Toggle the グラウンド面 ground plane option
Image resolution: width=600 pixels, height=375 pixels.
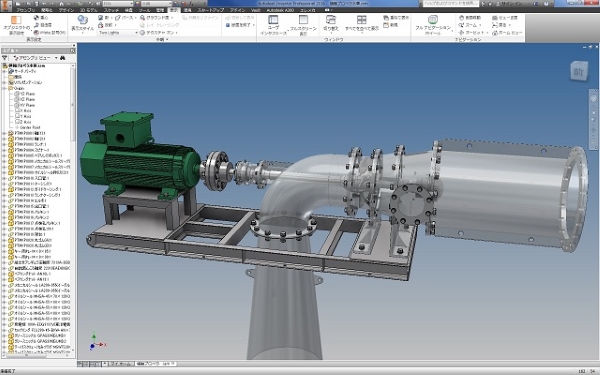156,18
